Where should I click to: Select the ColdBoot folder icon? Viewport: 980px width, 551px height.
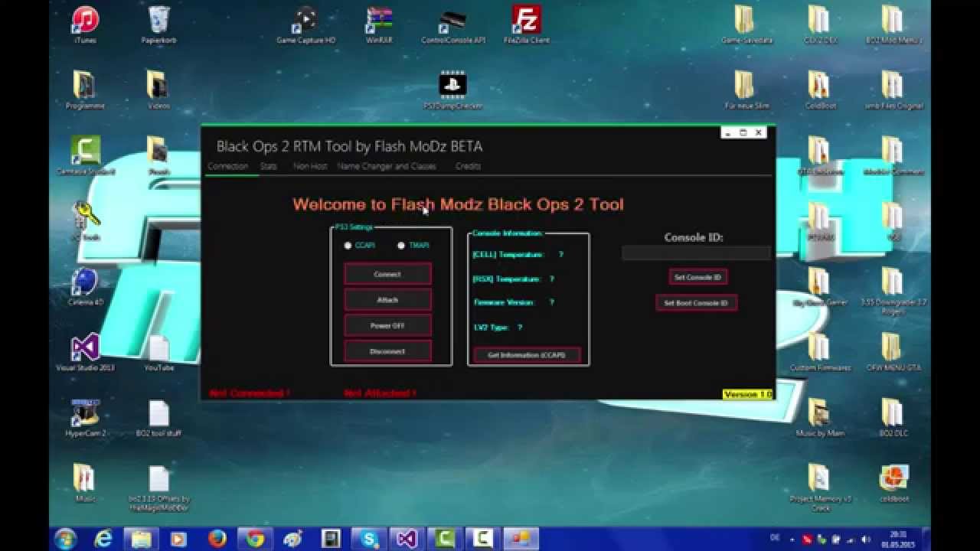click(819, 91)
